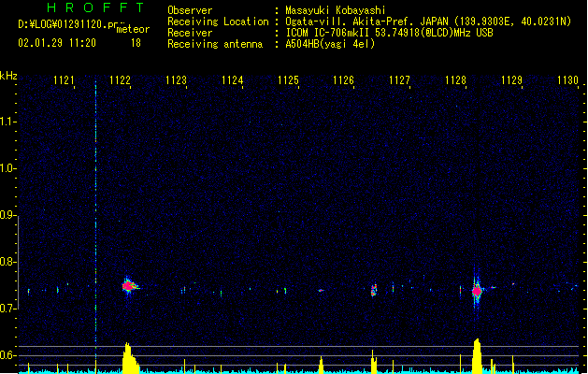Click the tall yellow intensity peak after 1128
The image size is (588, 374).
coord(477,355)
